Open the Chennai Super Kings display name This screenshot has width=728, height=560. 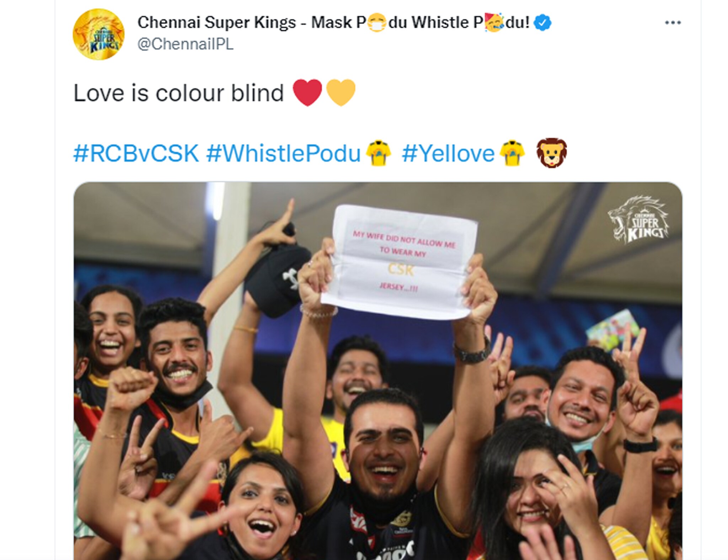point(333,22)
